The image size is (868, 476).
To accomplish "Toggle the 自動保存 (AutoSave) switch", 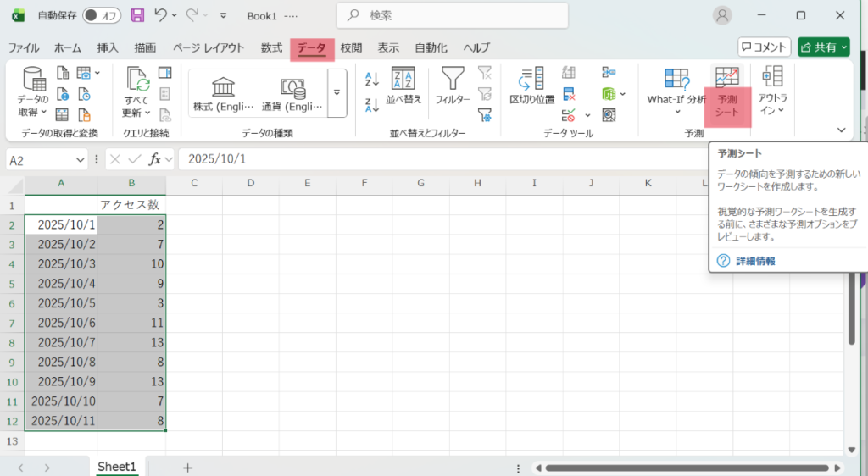I will [x=102, y=15].
